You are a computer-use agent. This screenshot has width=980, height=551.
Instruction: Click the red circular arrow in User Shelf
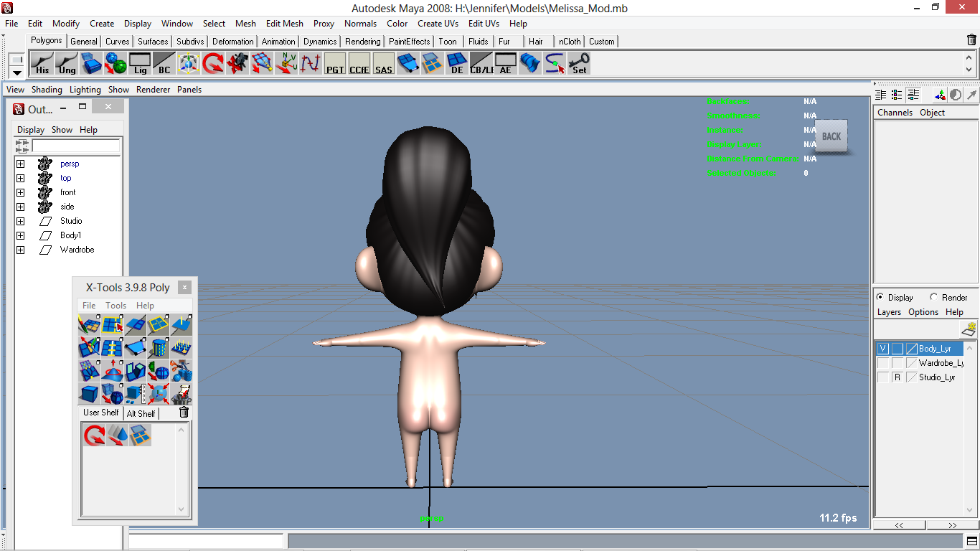coord(94,435)
